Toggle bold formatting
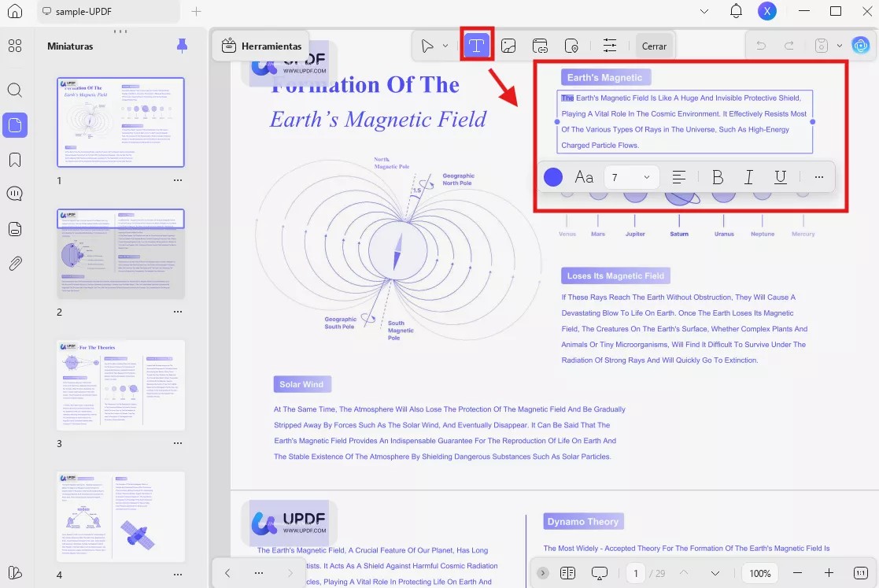Viewport: 879px width, 588px height. click(x=718, y=177)
